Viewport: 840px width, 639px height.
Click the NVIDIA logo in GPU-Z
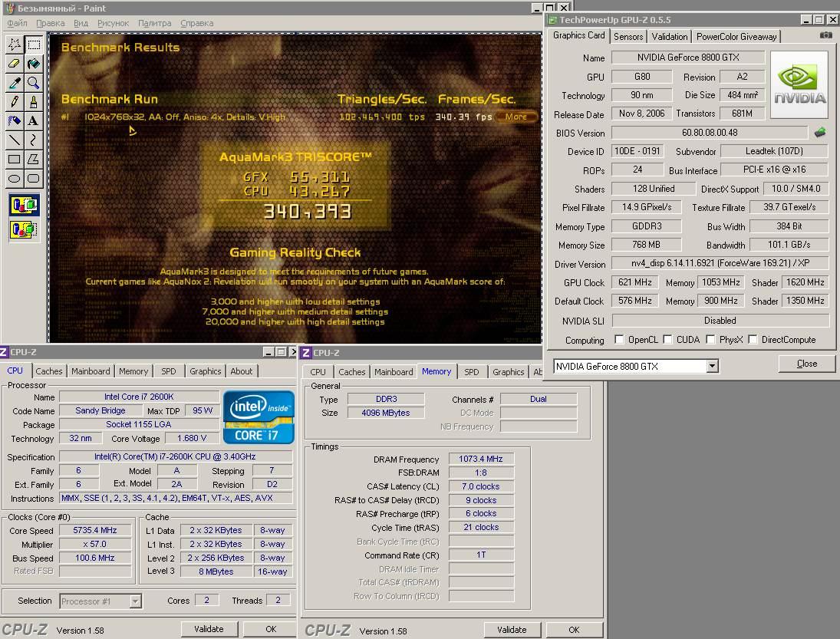799,84
